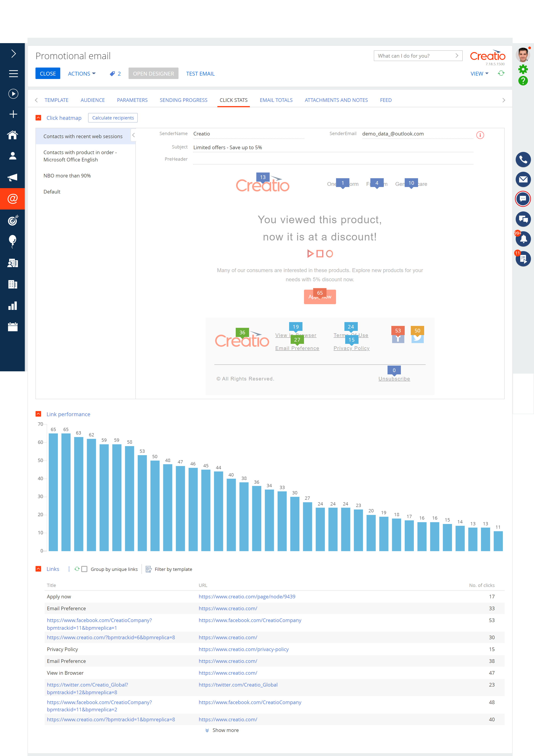Collapse the Link performance section
The image size is (534, 756).
(39, 414)
